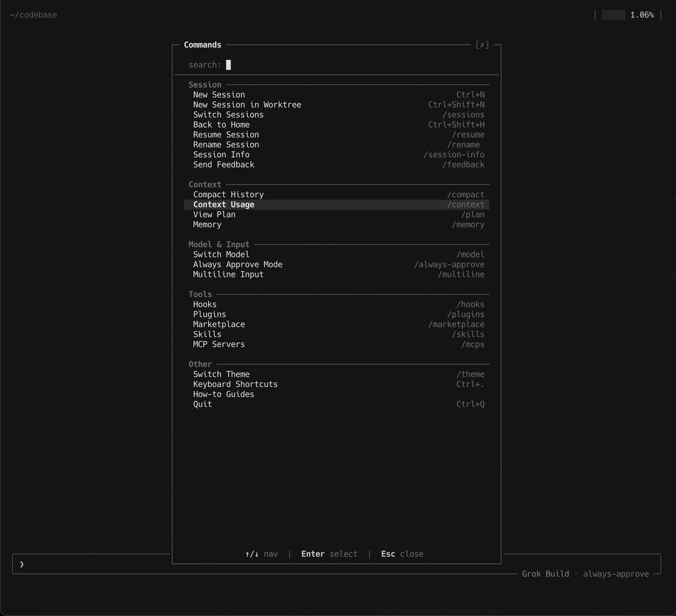
Task: Choose Switch Model option
Action: coord(336,255)
